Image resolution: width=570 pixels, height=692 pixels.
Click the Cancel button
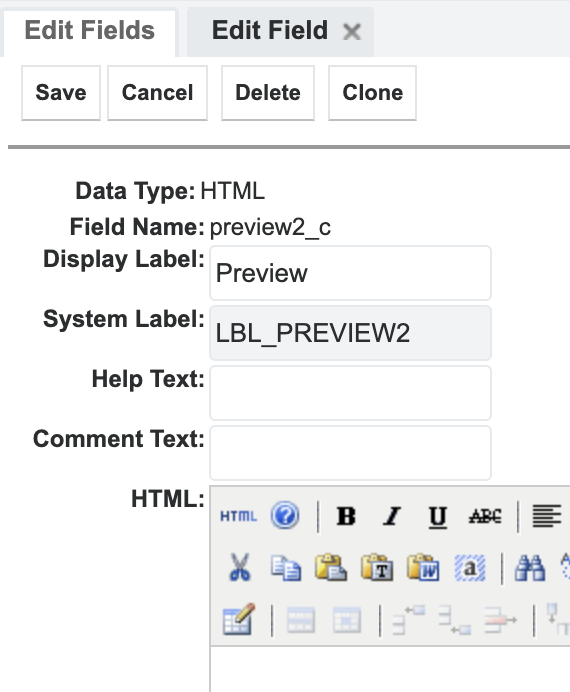[158, 93]
